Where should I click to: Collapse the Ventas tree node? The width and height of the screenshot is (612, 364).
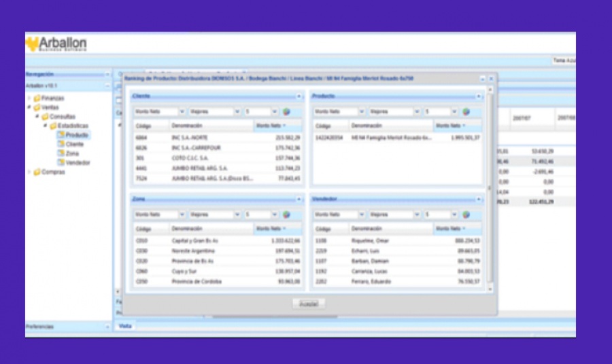tap(29, 107)
